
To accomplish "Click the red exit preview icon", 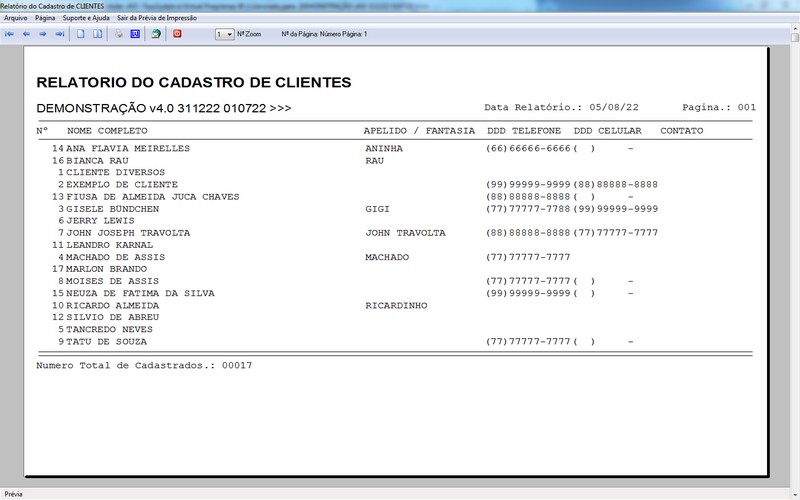I will (x=177, y=34).
